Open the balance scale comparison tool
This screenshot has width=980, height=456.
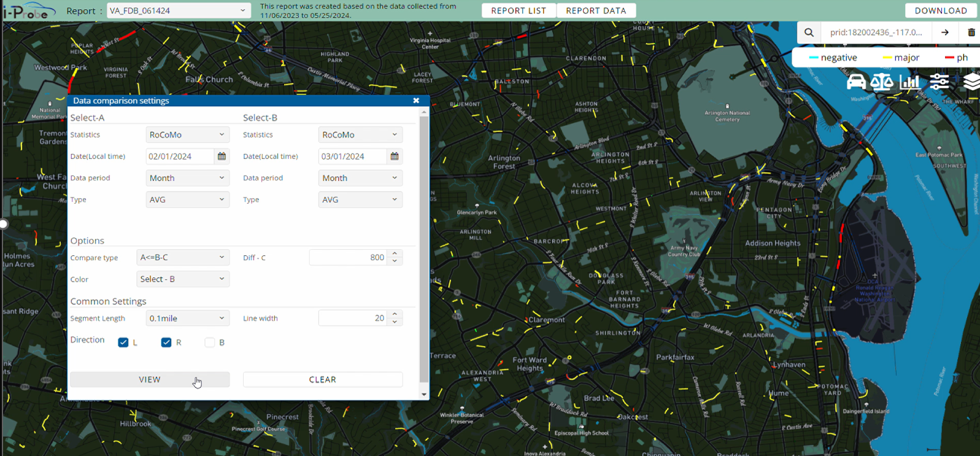pos(882,82)
